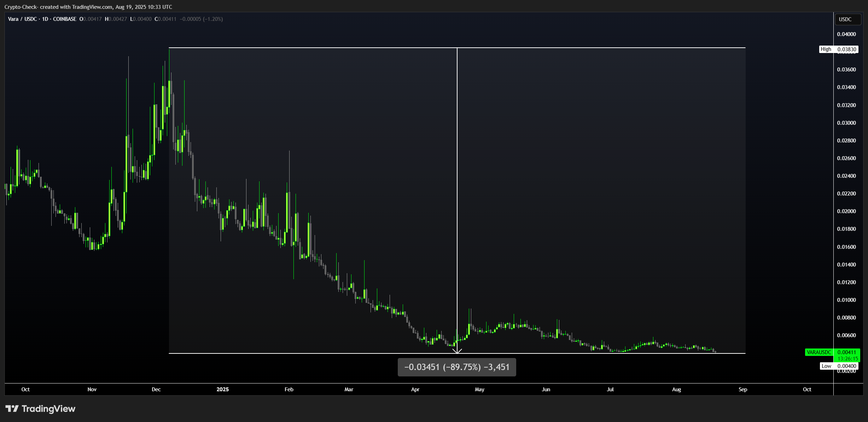Click the 0.02400 price axis label
868x422 pixels.
click(846, 176)
